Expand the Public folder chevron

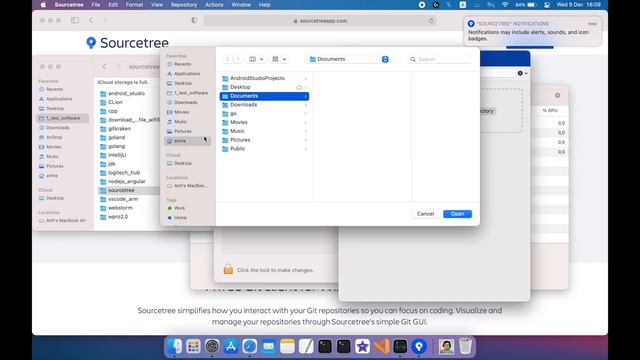(305, 149)
